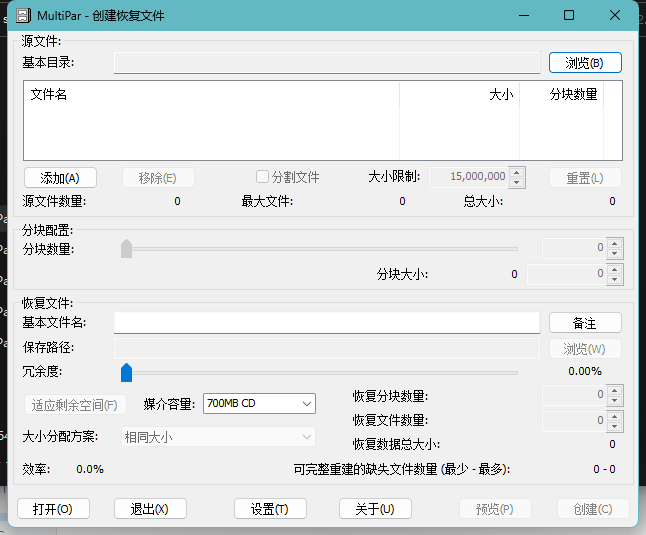Click the 添加(A) add files button

(61, 178)
